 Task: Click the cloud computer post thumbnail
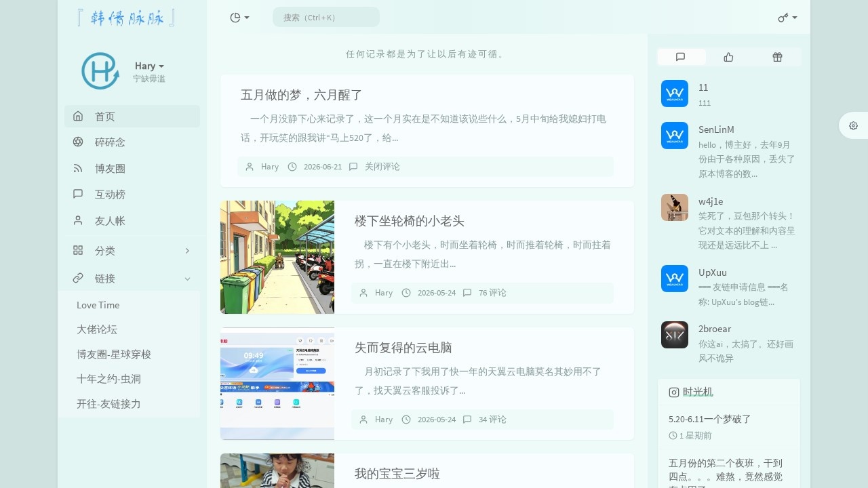[277, 384]
